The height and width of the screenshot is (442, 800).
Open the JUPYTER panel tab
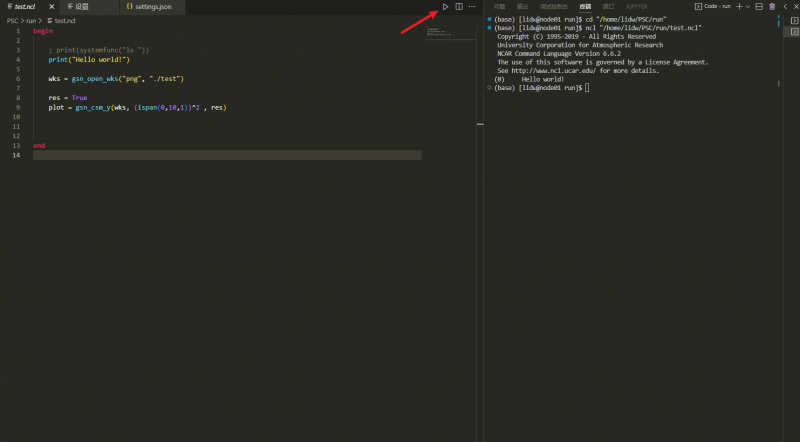tap(637, 7)
